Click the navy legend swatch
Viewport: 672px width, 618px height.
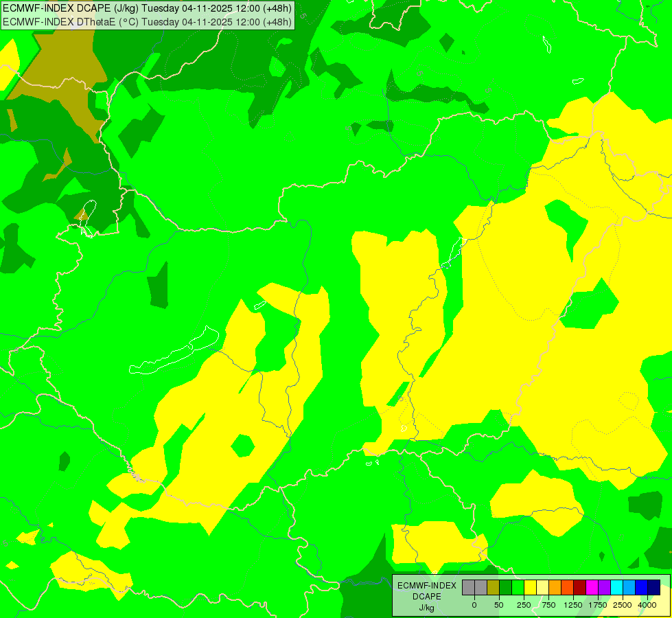coord(653,588)
